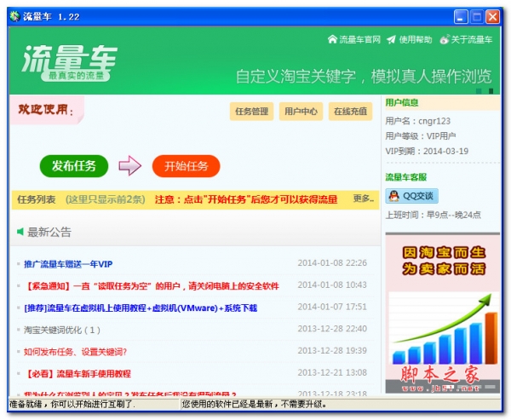The width and height of the screenshot is (511, 420).
Task: Click the green 发布任务 button
Action: pyautogui.click(x=74, y=166)
